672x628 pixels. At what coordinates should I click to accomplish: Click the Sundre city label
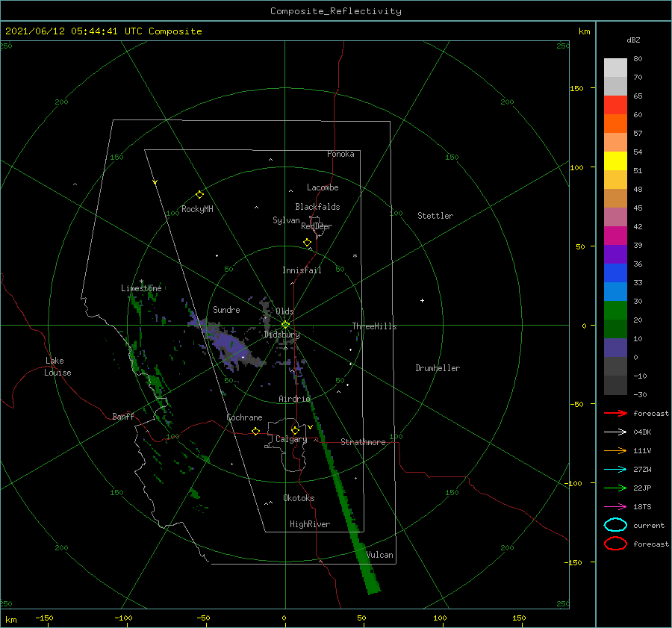pyautogui.click(x=226, y=310)
